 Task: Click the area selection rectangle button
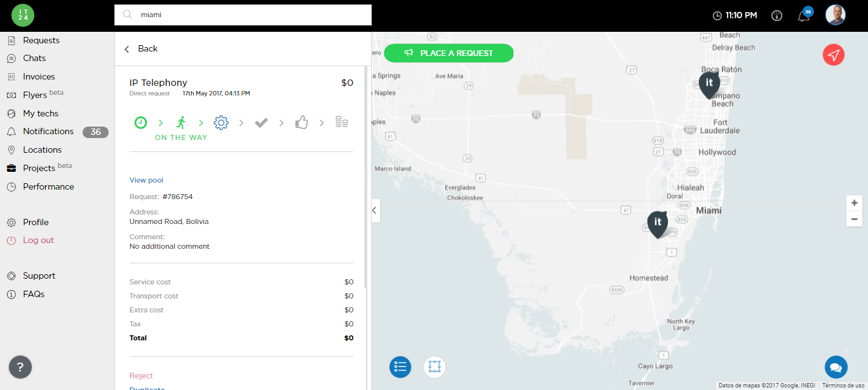(435, 366)
